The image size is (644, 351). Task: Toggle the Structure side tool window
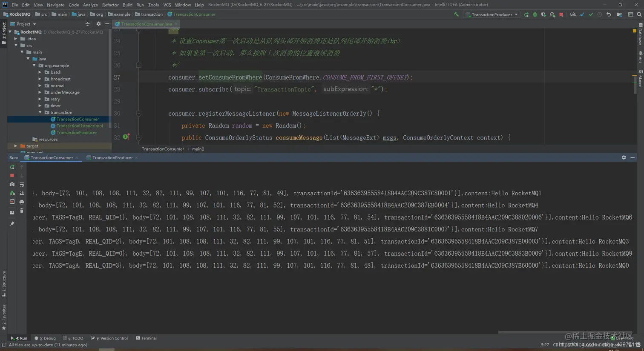click(4, 284)
